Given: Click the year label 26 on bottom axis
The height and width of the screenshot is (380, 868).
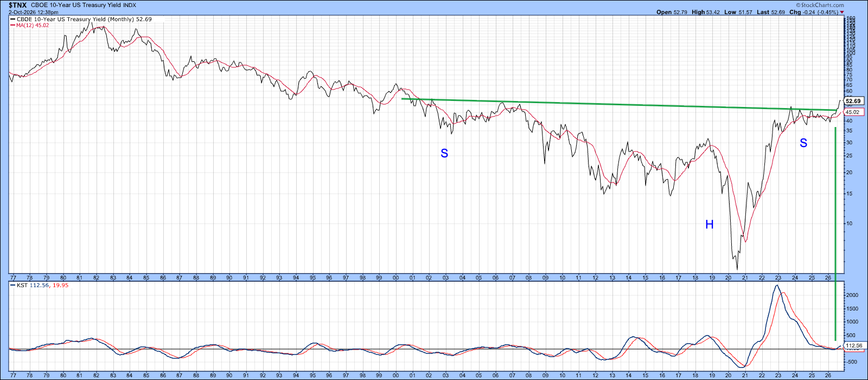Looking at the screenshot, I should coord(828,375).
